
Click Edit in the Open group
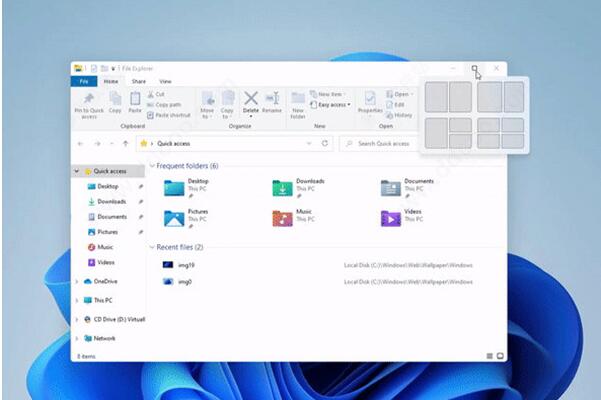(x=395, y=105)
